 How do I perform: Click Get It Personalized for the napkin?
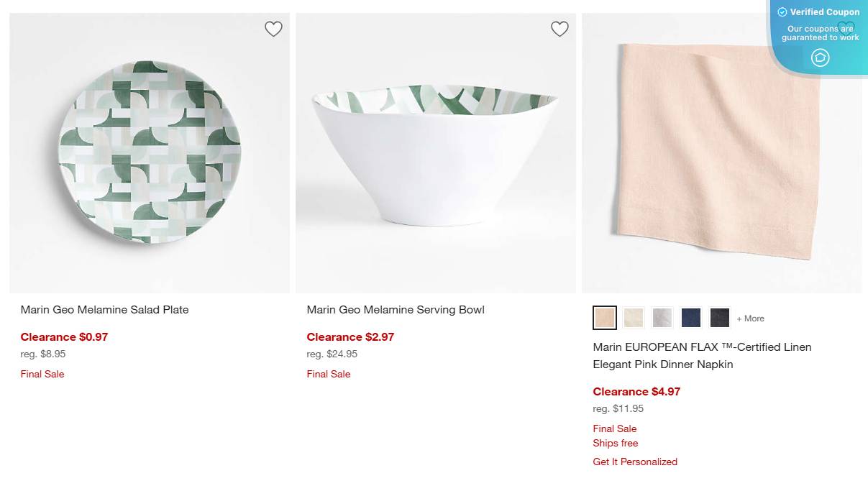[635, 462]
